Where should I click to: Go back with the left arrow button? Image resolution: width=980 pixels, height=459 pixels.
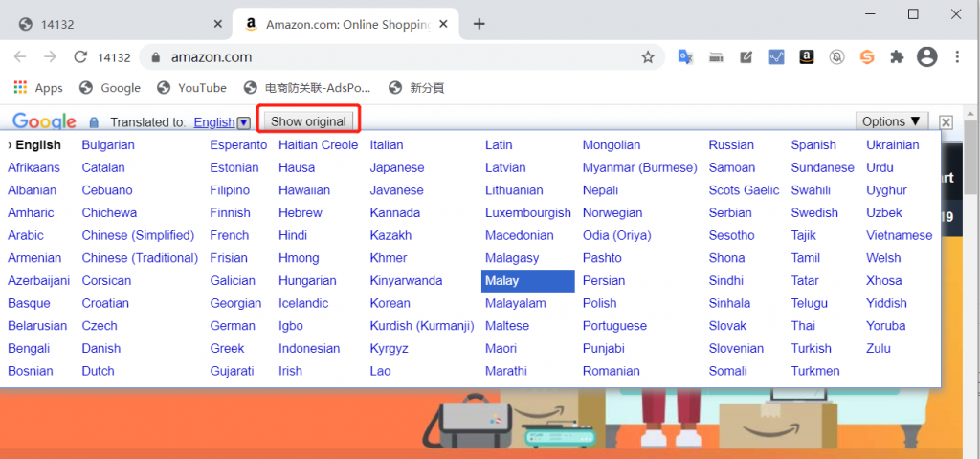point(20,57)
